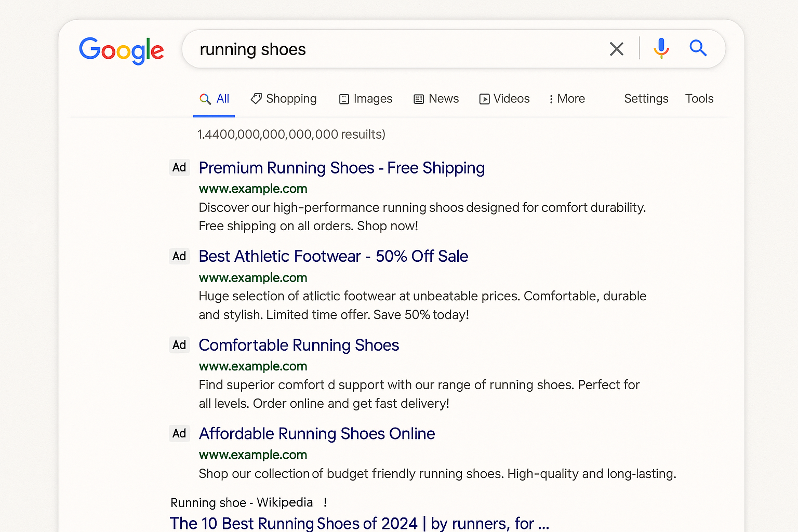Start voice search with the microphone icon
The height and width of the screenshot is (532, 798).
(x=661, y=48)
